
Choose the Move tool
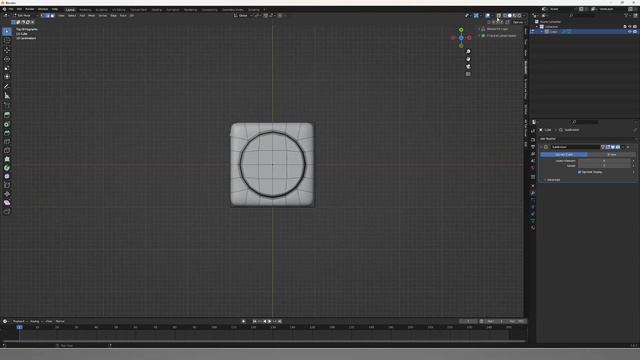click(x=7, y=50)
